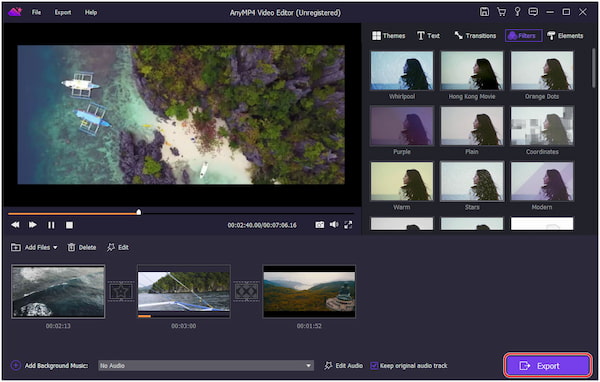Apply the Warm filter
The image size is (600, 382).
(x=402, y=181)
